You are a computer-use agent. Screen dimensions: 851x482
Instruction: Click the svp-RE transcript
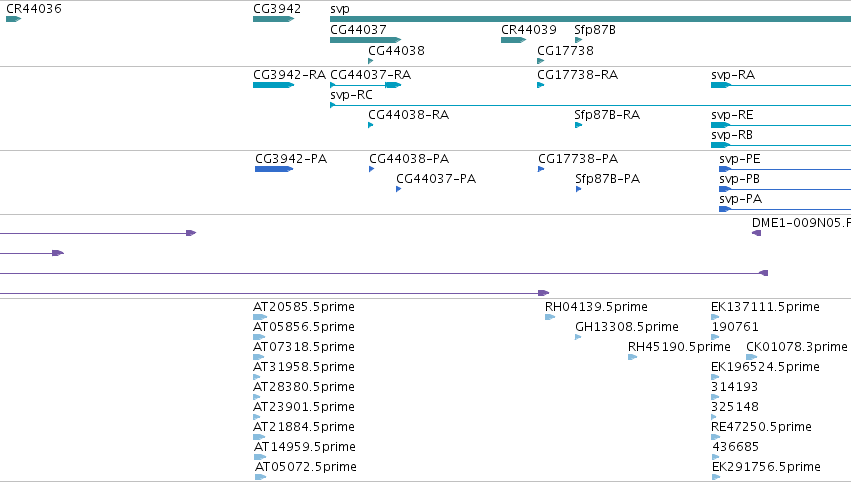click(x=781, y=125)
